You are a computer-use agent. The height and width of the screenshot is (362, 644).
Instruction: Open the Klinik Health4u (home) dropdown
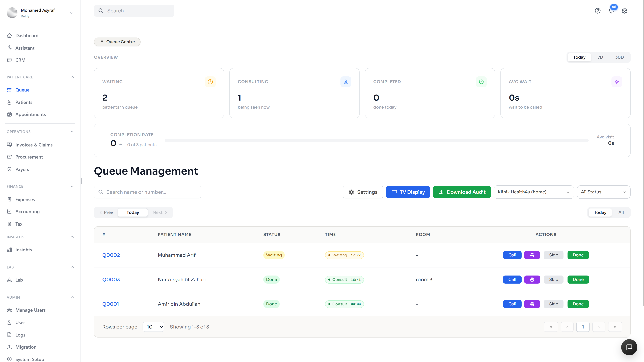tap(534, 192)
